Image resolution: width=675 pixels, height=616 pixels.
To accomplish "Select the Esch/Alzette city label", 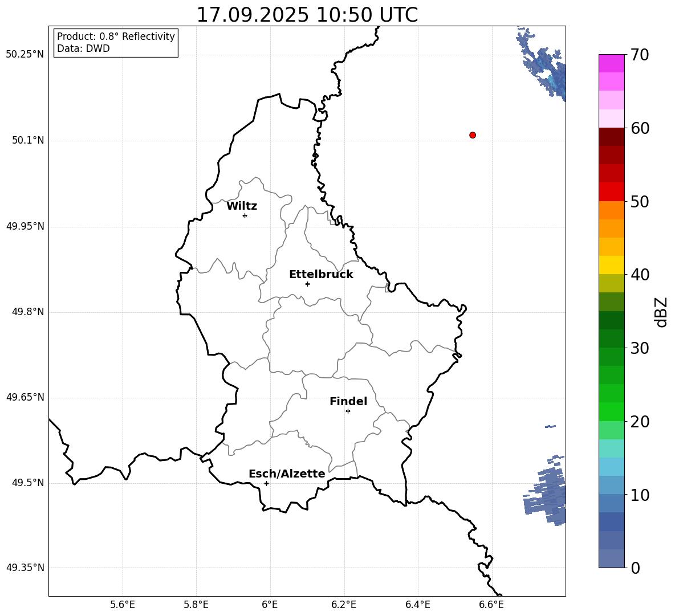I will 287,474.
